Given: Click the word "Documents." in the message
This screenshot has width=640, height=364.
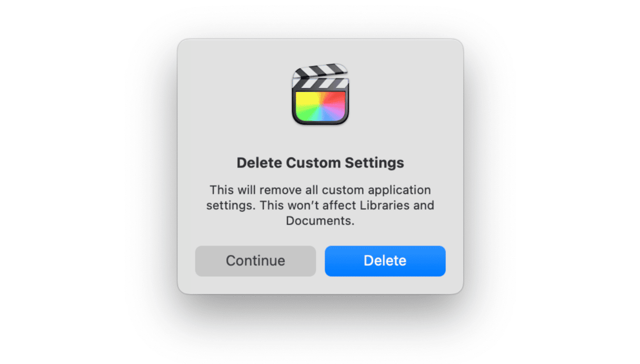Looking at the screenshot, I should 320,221.
